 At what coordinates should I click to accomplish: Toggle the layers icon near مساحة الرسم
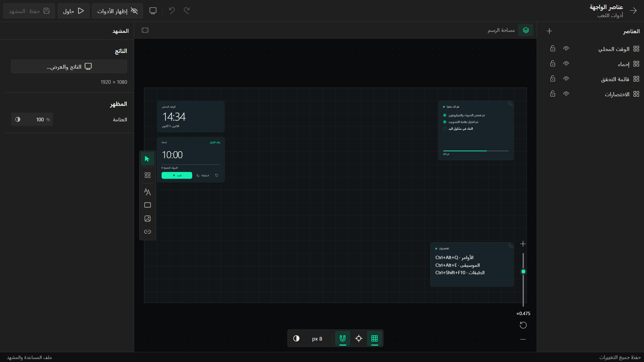tap(526, 30)
